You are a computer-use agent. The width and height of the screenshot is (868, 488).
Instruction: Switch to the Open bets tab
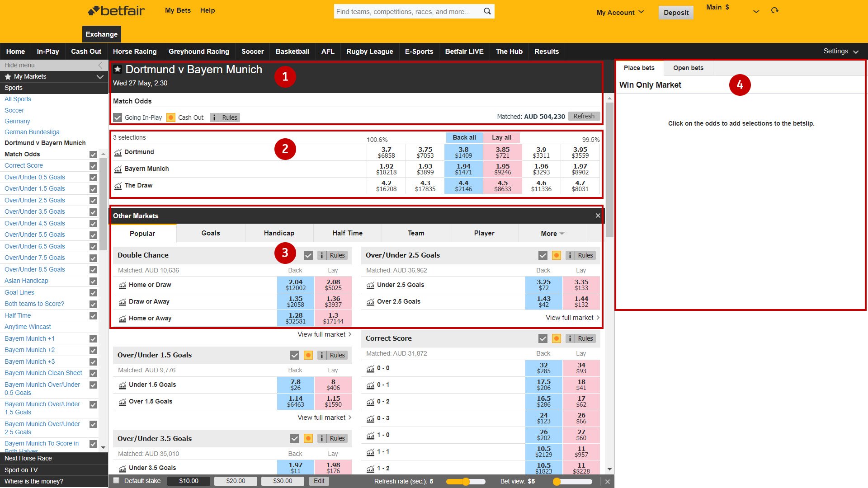[688, 68]
